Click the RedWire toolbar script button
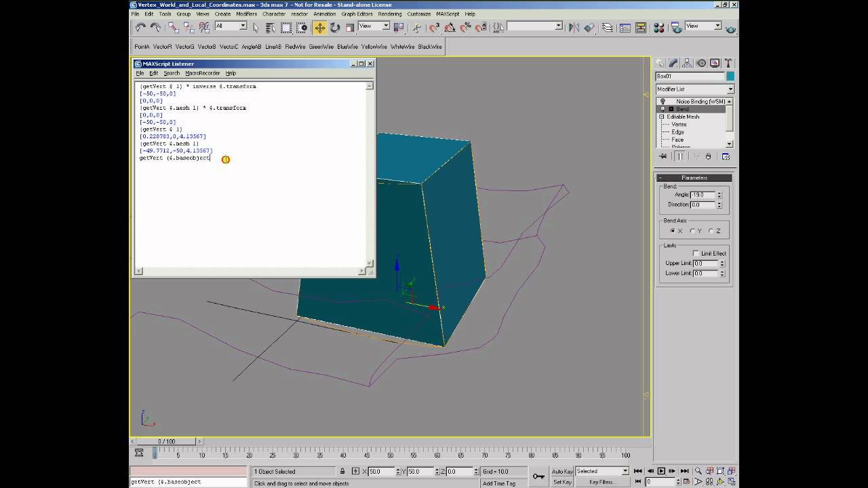Viewport: 868px width, 488px height. pos(295,47)
